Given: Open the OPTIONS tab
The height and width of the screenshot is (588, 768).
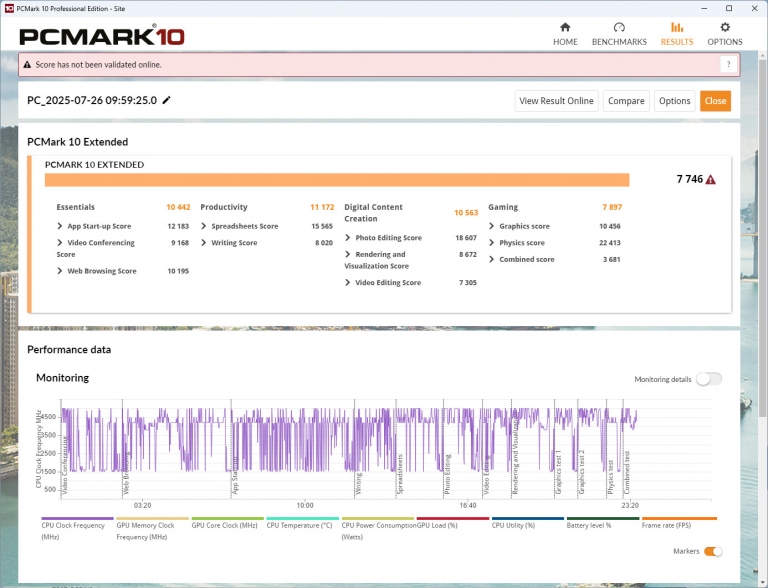Looking at the screenshot, I should 725,34.
